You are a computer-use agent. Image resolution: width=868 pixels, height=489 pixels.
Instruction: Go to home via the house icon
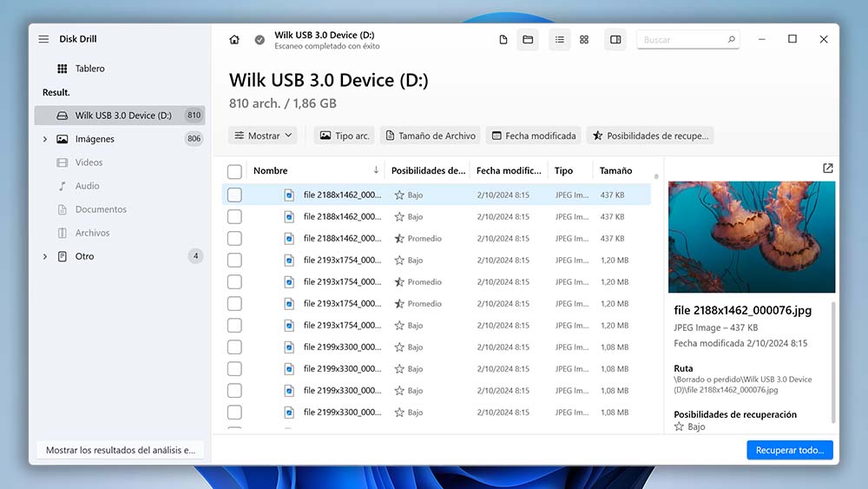(234, 40)
